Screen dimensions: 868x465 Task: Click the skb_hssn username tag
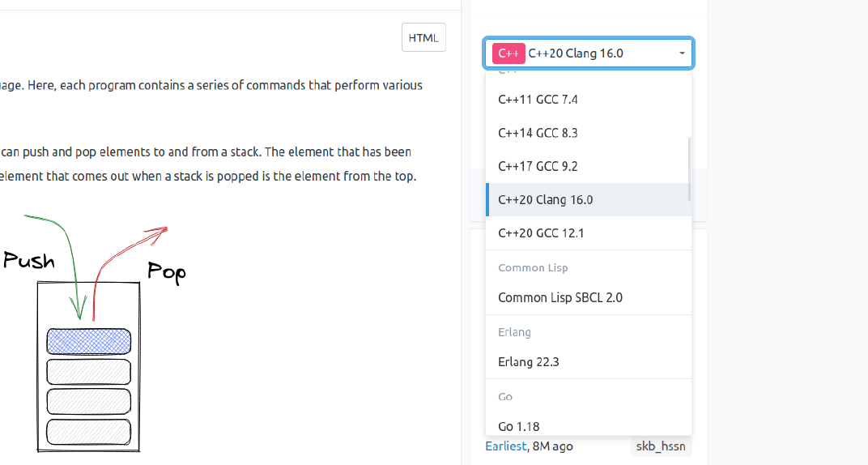coord(661,446)
